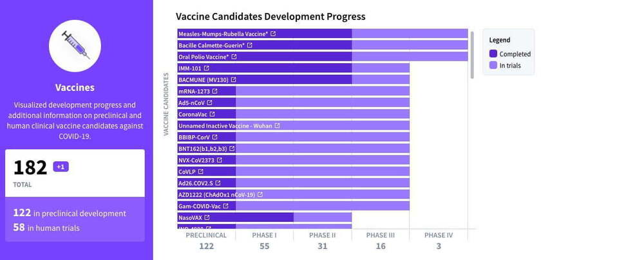Click the In trials legend swatch
Screen dimensions: 644x260
[493, 65]
